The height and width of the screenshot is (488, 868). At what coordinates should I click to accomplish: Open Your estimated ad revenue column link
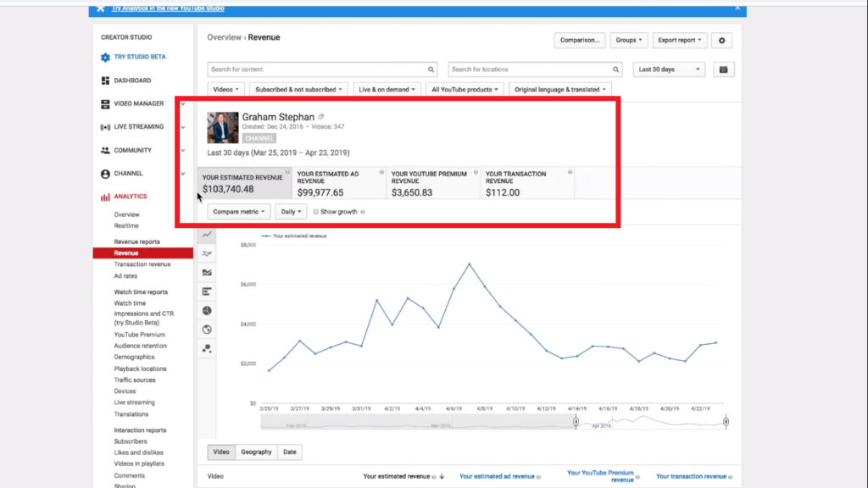(497, 476)
